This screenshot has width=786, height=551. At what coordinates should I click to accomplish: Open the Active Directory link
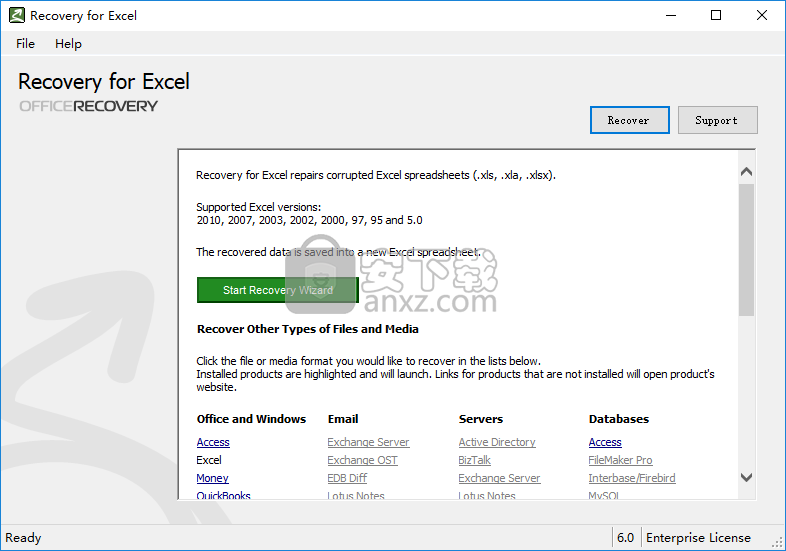point(497,442)
